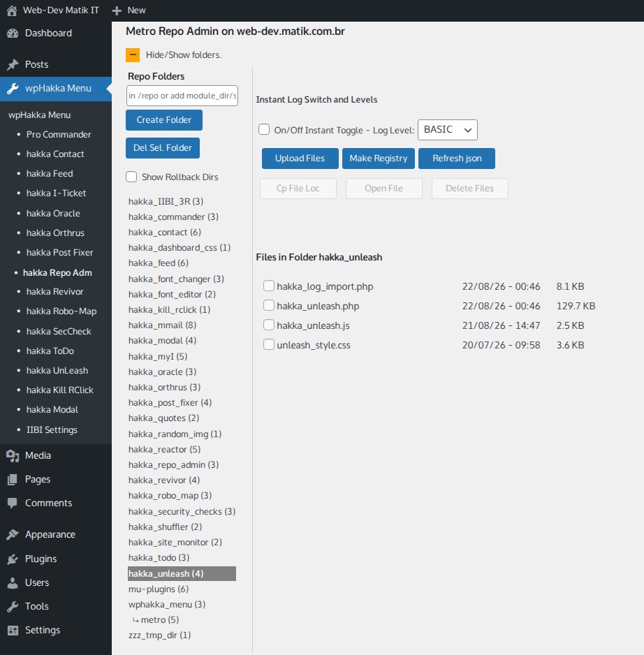Click the Pages icon in sidebar
644x655 pixels.
tap(13, 480)
